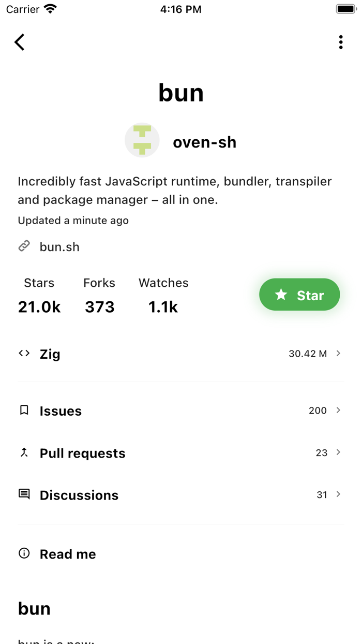
Task: Tap the repository name oven-sh
Action: coord(205,141)
